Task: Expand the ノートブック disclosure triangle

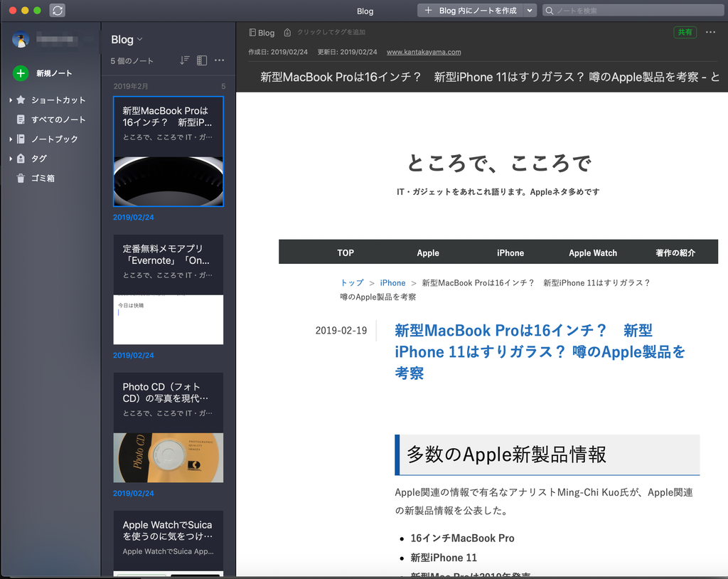Action: (x=11, y=139)
